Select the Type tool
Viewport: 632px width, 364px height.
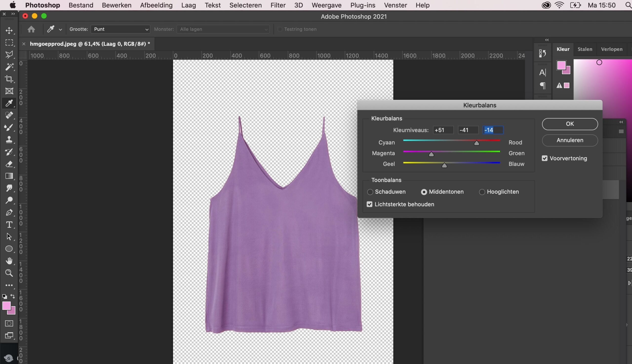click(x=9, y=225)
